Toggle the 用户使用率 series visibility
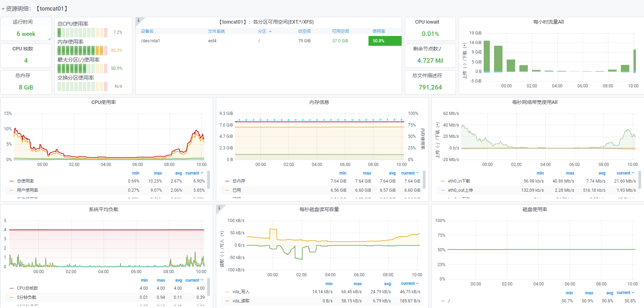This screenshot has height=308, width=644. (x=27, y=190)
